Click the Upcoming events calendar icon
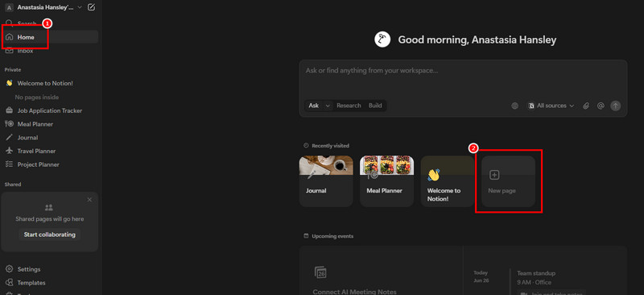The image size is (644, 295). 306,236
